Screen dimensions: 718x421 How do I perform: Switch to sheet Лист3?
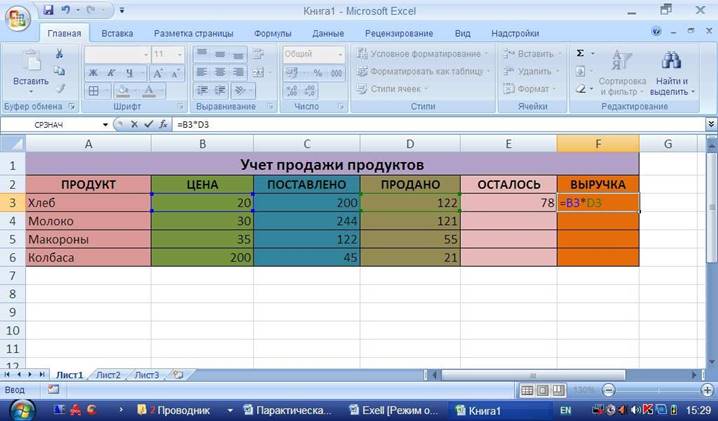pyautogui.click(x=147, y=375)
